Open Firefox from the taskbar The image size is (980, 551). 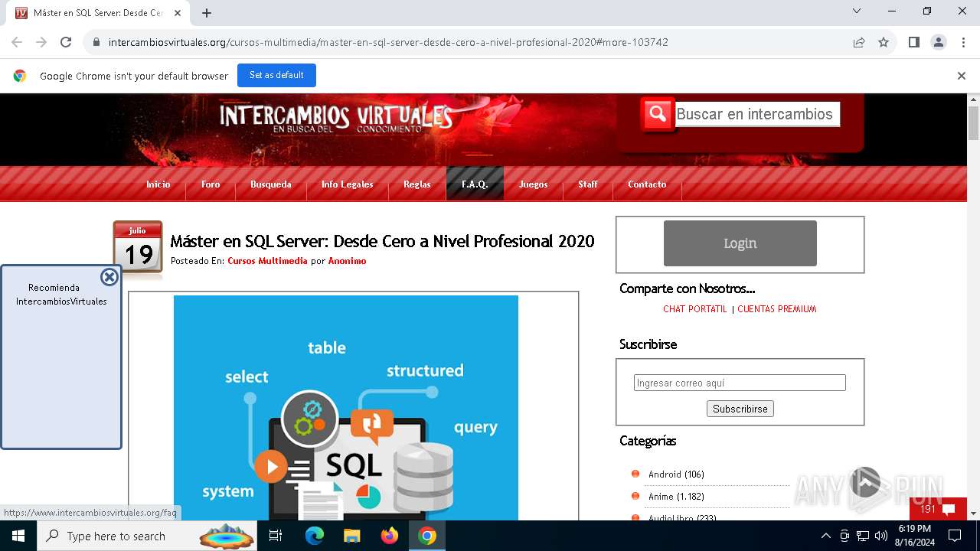[x=390, y=536]
